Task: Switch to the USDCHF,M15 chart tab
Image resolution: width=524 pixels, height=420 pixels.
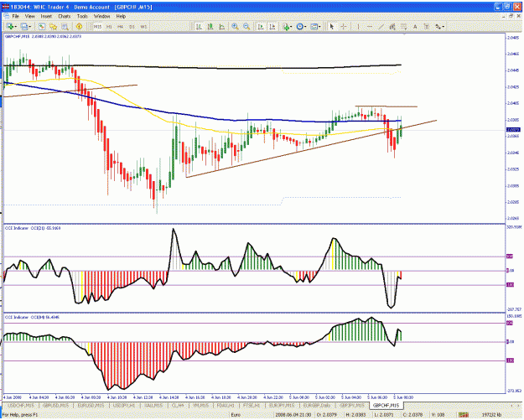Action: pyautogui.click(x=21, y=405)
